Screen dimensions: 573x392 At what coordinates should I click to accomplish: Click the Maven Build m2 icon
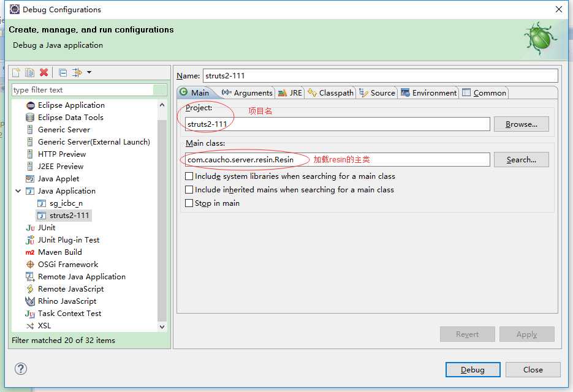click(30, 252)
